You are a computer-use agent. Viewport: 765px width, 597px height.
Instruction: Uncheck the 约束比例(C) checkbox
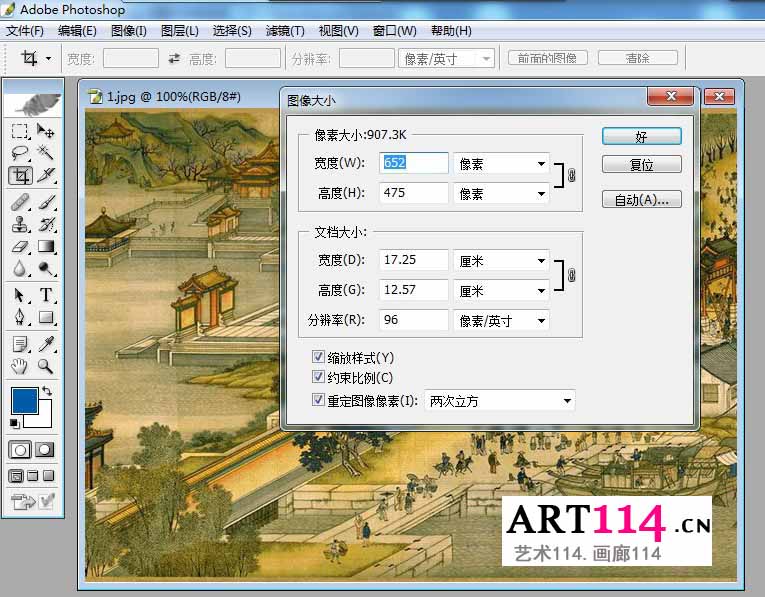[x=318, y=377]
